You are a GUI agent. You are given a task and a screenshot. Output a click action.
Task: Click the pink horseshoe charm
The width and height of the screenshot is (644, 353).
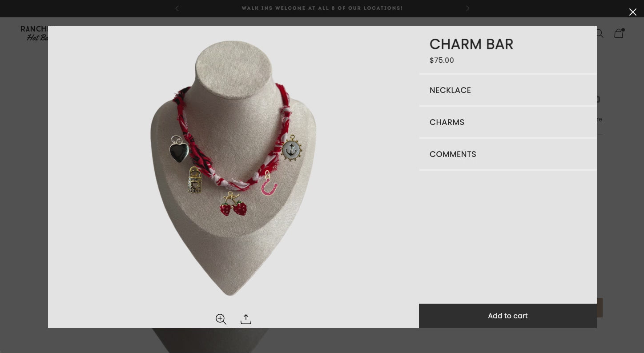[x=269, y=184]
